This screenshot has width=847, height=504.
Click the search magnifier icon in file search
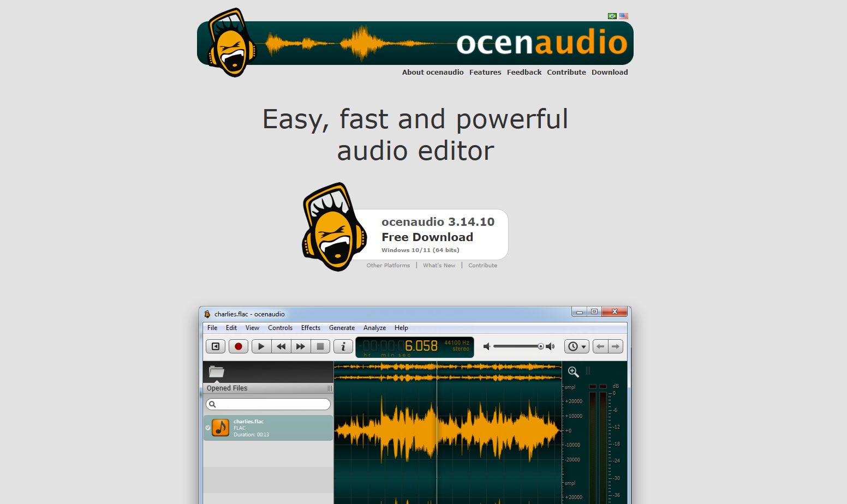tap(213, 404)
